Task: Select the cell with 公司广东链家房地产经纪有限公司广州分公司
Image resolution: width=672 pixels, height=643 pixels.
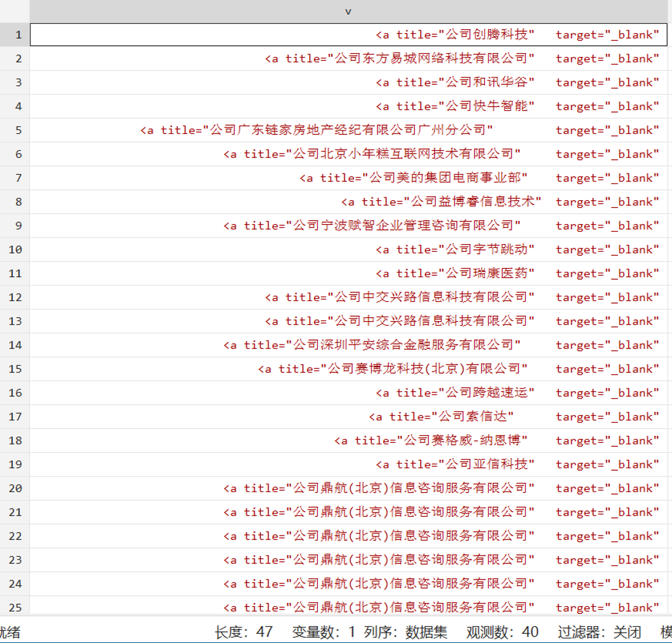Action: point(348,130)
